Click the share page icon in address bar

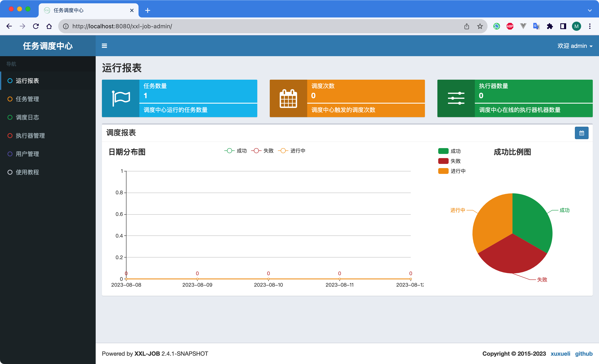467,26
